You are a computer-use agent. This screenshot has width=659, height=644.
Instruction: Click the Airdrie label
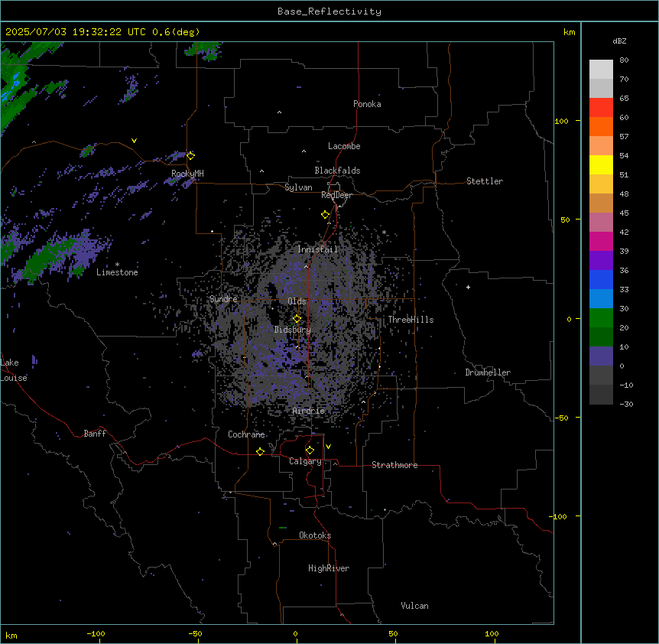309,411
